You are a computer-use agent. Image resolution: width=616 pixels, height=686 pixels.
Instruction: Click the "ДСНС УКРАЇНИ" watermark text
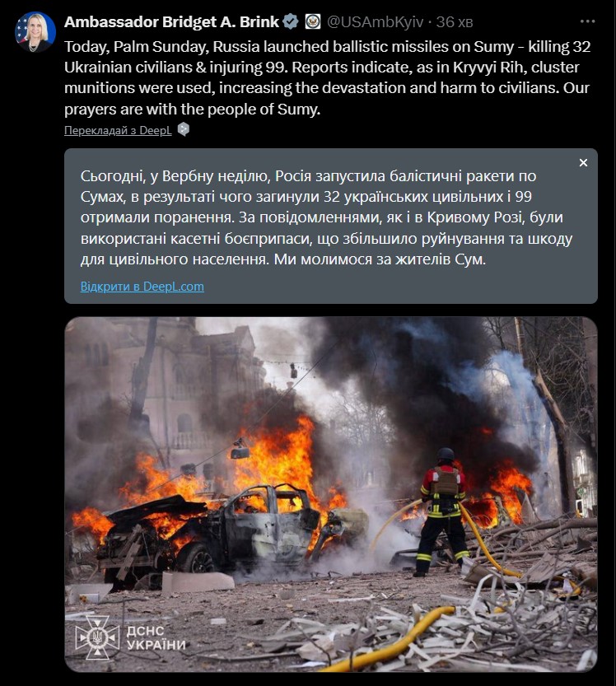click(x=156, y=638)
